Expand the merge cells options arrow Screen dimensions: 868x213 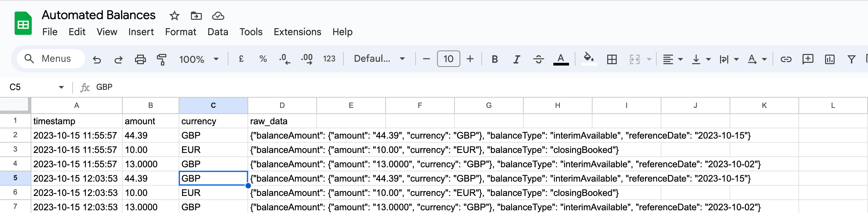(x=649, y=59)
